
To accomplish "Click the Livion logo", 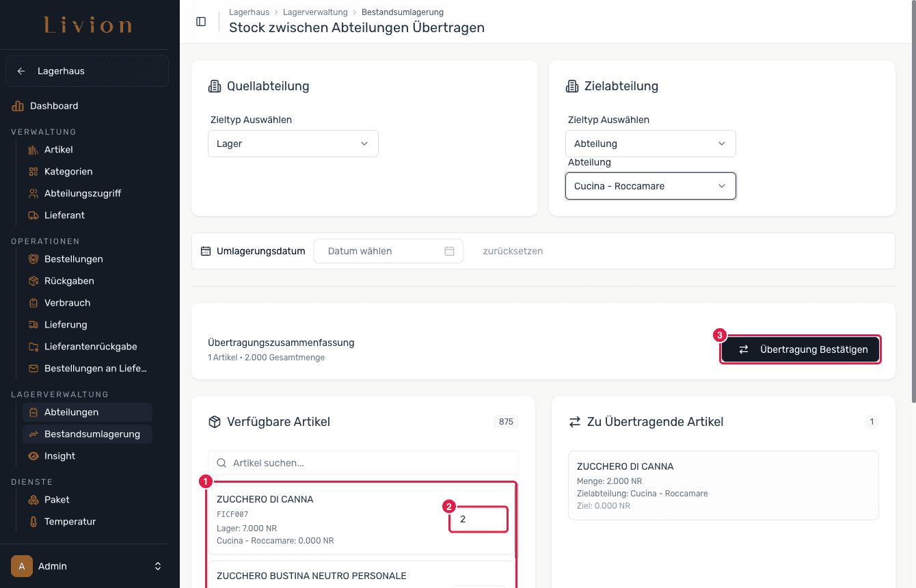I will [x=88, y=26].
